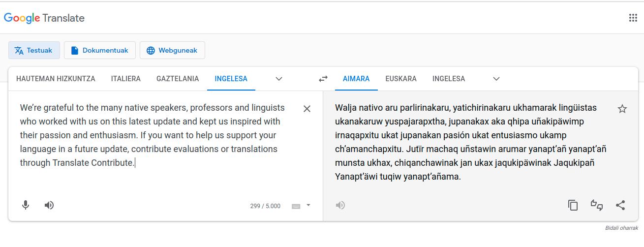Image resolution: width=644 pixels, height=247 pixels.
Task: Expand the source language list
Action: 279,79
